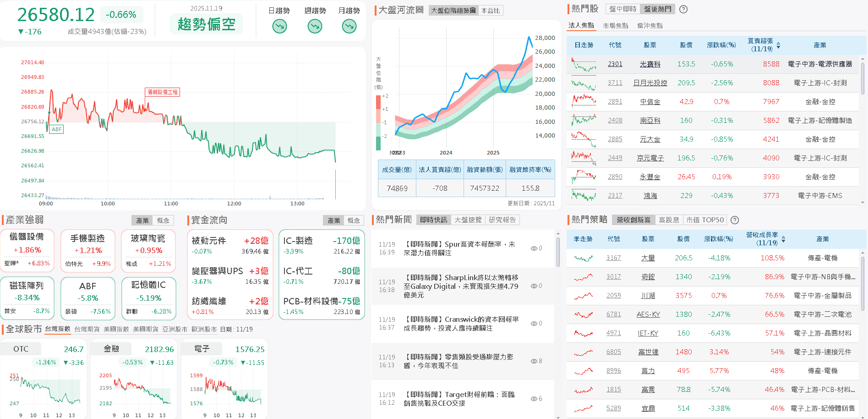Open the help icon beside 熱門股
The image size is (868, 419).
(x=683, y=9)
